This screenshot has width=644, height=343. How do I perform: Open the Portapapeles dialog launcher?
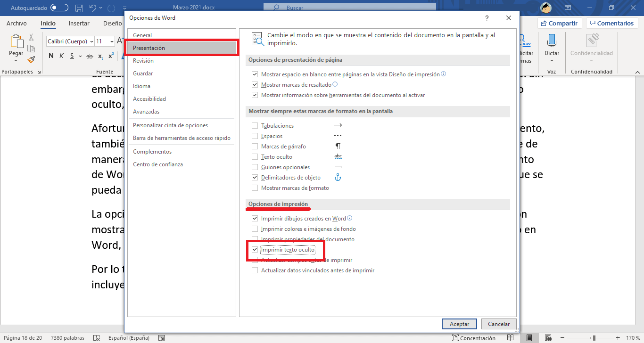coord(38,72)
